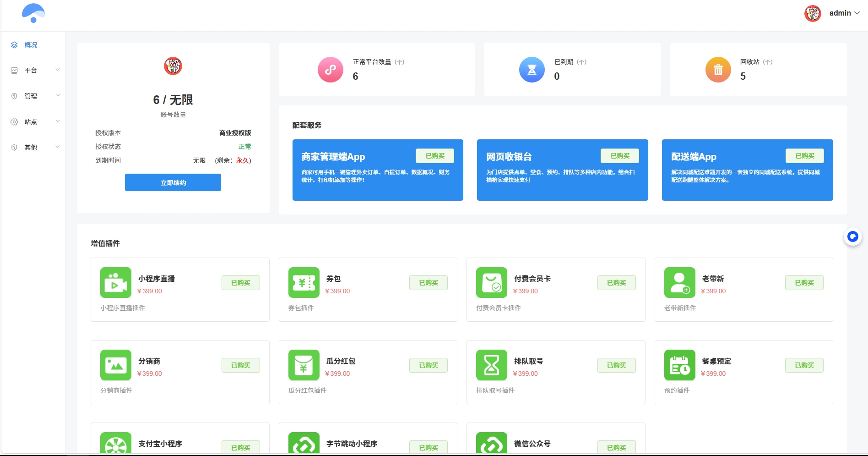This screenshot has width=868, height=456.
Task: Click the 平台 sidebar icon
Action: pos(14,71)
